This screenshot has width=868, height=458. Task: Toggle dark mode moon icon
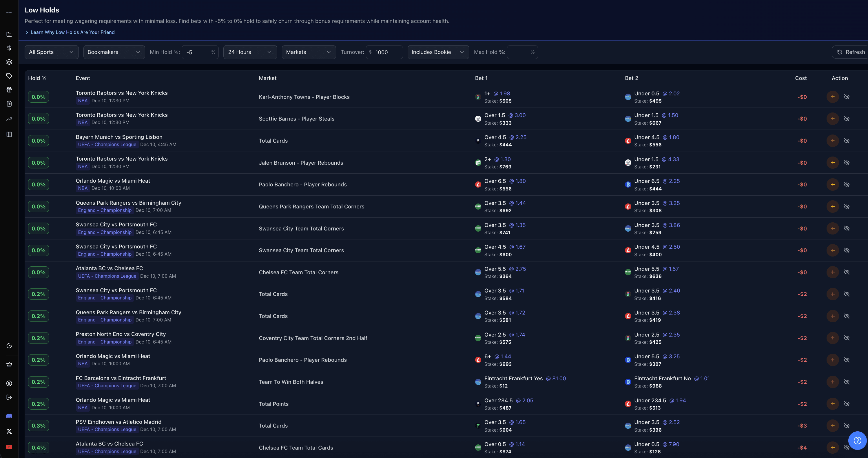[x=9, y=346]
